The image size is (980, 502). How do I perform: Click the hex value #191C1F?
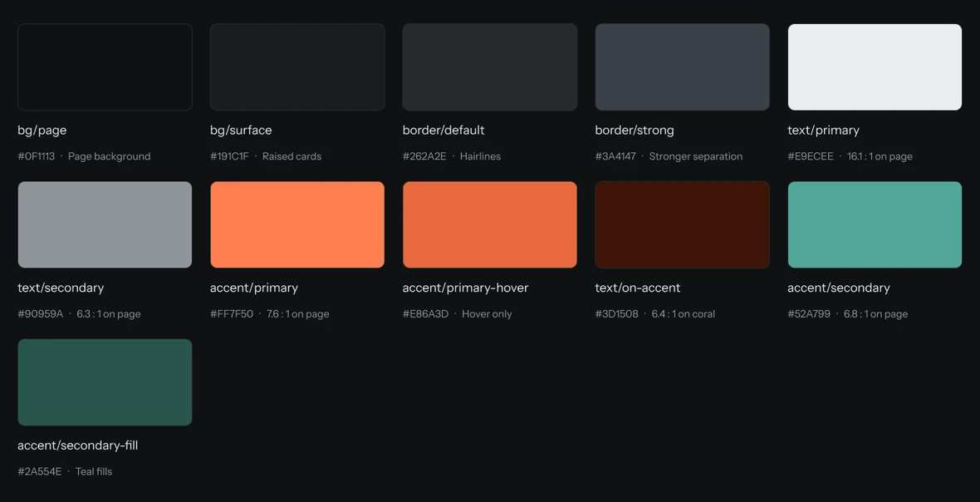pyautogui.click(x=229, y=156)
